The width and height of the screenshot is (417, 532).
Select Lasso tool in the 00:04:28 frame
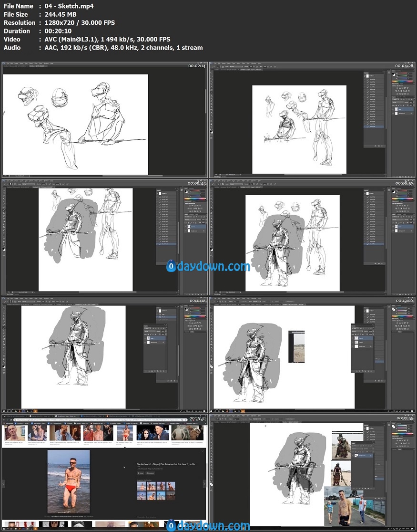tap(212, 79)
